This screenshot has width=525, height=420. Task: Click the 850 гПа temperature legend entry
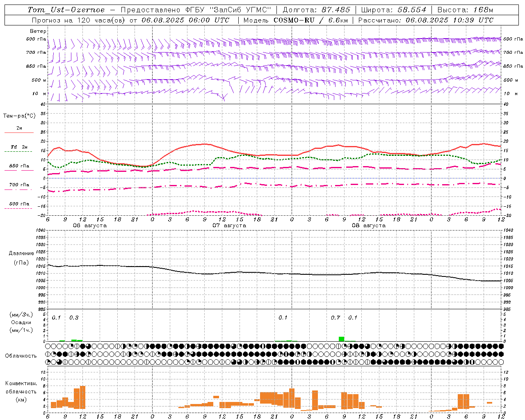click(x=19, y=166)
